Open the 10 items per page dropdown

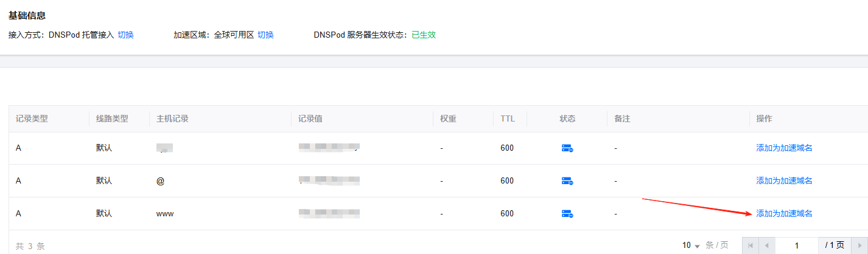(x=691, y=245)
